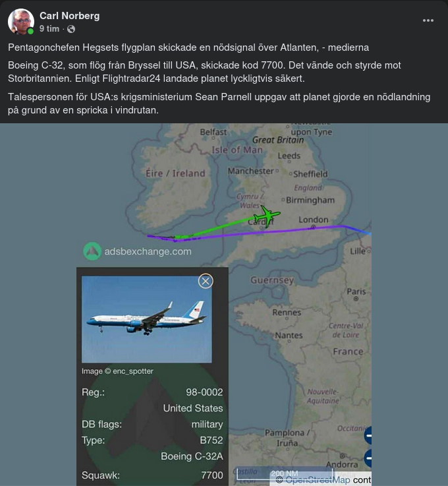Click the "9 tim" post timestamp
This screenshot has width=448, height=486.
click(x=49, y=29)
